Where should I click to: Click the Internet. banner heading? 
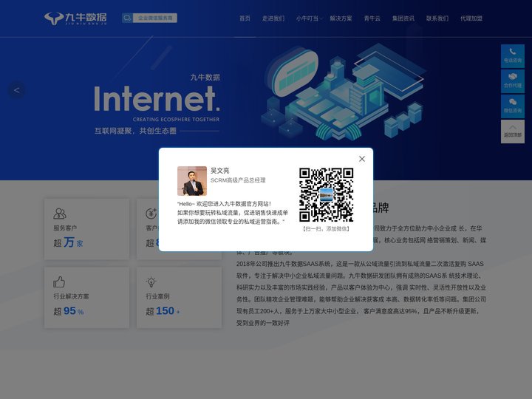(x=157, y=98)
